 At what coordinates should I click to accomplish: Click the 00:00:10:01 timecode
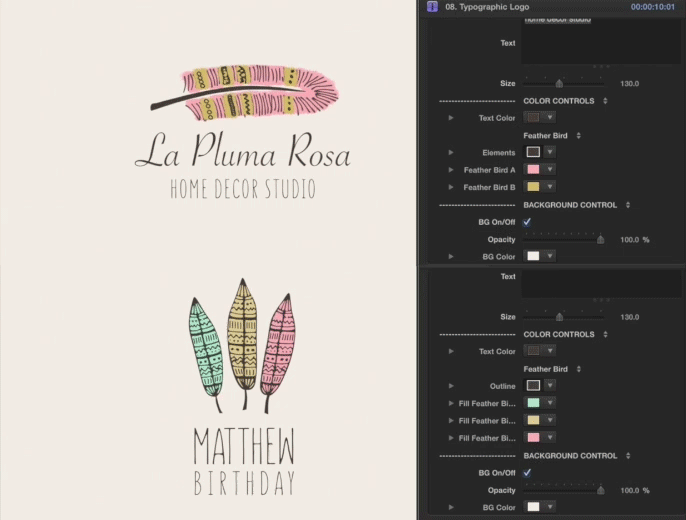click(655, 6)
